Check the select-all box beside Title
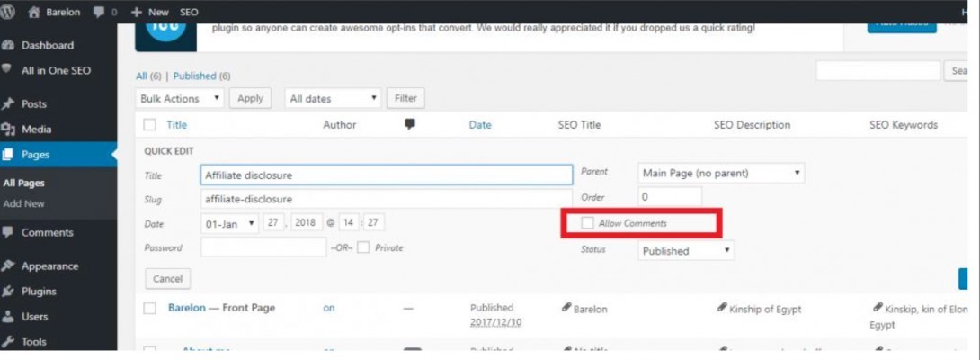980x360 pixels. [x=150, y=125]
